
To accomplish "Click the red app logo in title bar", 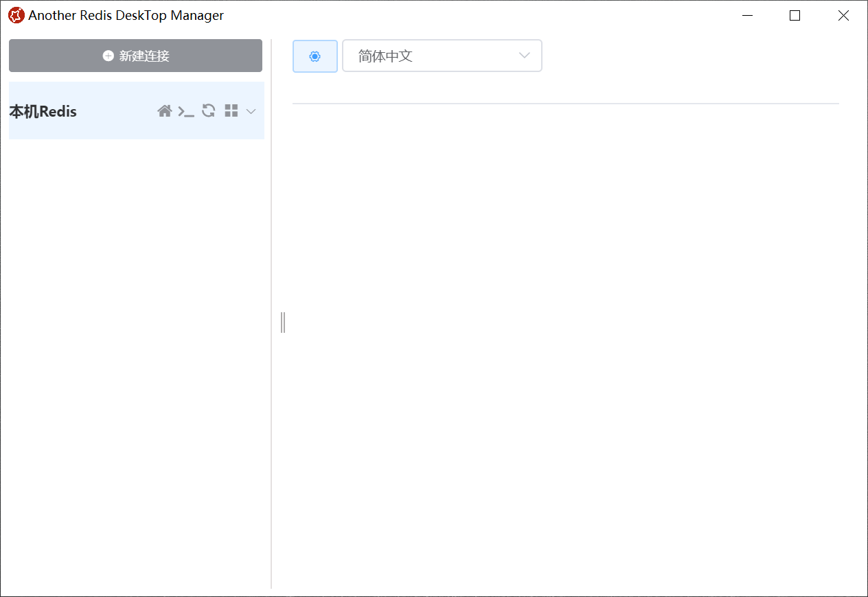I will coord(16,15).
